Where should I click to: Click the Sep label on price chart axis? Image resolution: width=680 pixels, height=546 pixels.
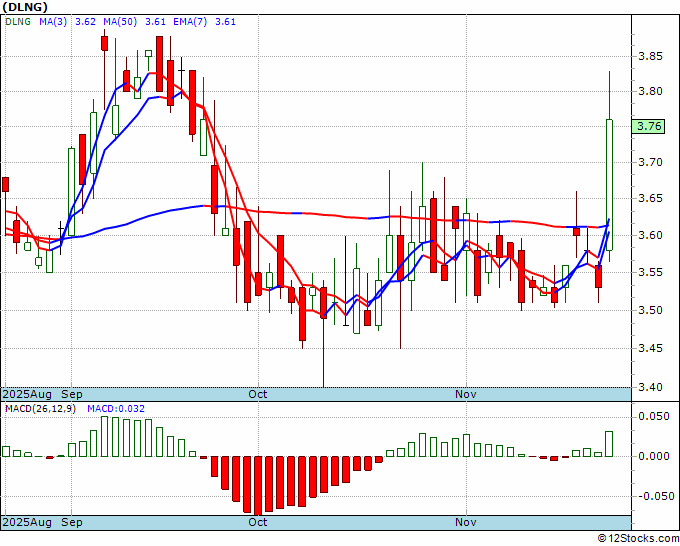click(x=72, y=394)
